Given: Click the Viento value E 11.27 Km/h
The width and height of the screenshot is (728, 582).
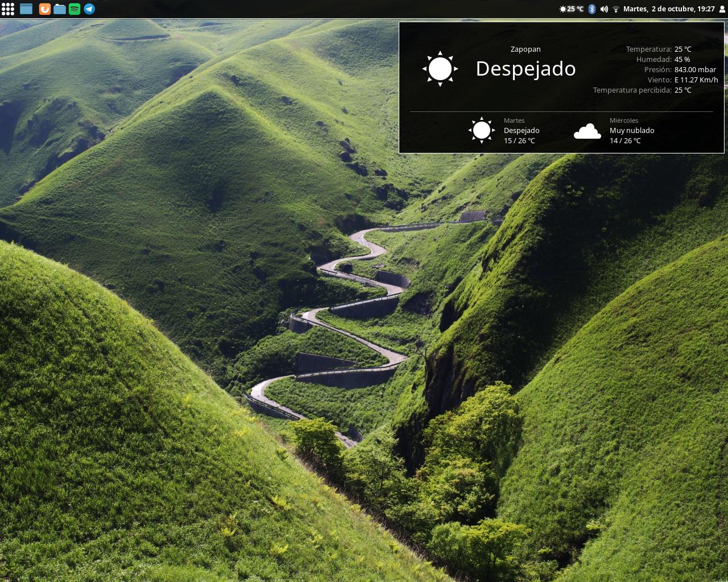Looking at the screenshot, I should pos(696,80).
